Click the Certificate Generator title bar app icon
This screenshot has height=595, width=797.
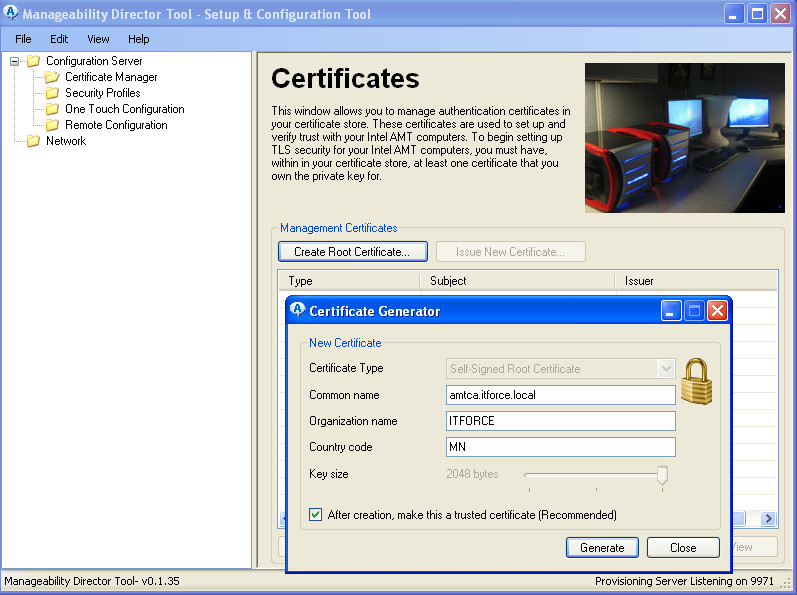[x=297, y=309]
